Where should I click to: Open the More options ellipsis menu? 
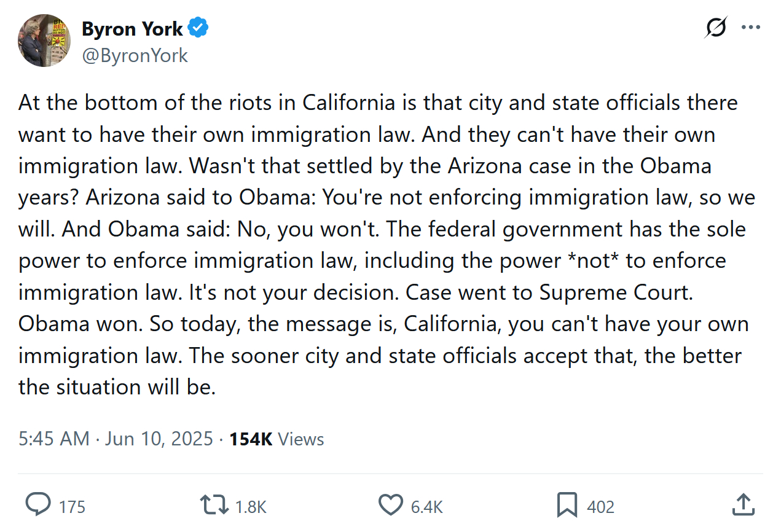(x=751, y=28)
